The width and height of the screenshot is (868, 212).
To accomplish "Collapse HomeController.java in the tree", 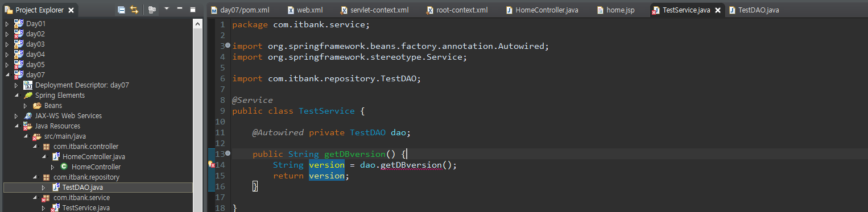I will tap(44, 157).
